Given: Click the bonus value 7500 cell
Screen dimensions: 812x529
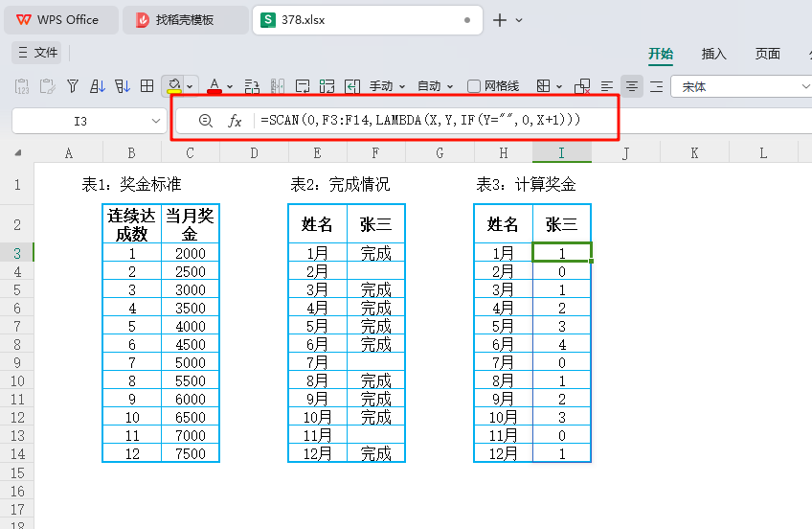Looking at the screenshot, I should click(190, 454).
